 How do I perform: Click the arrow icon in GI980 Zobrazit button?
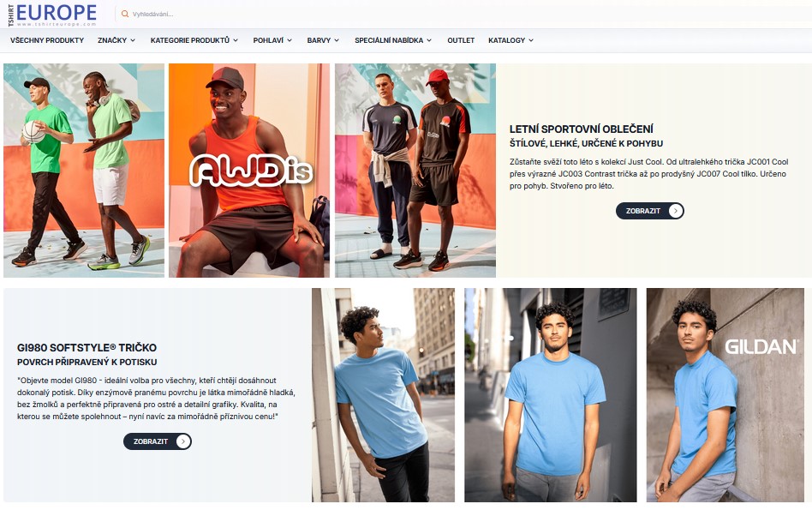(x=182, y=441)
